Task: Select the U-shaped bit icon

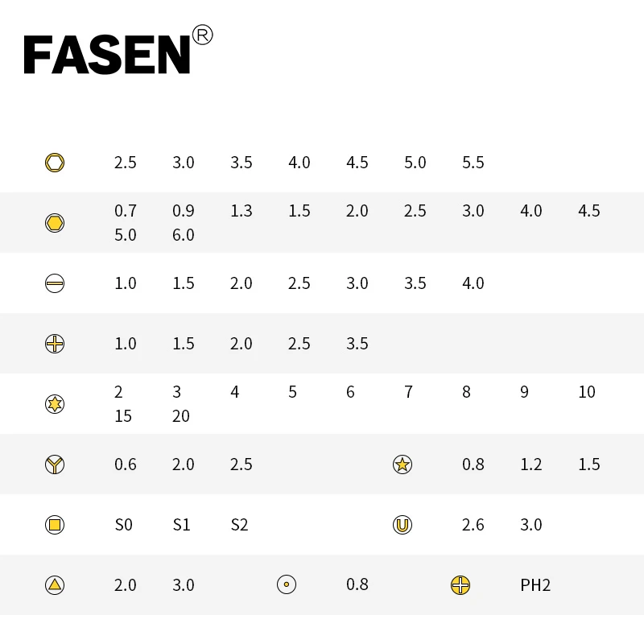Action: click(x=402, y=525)
